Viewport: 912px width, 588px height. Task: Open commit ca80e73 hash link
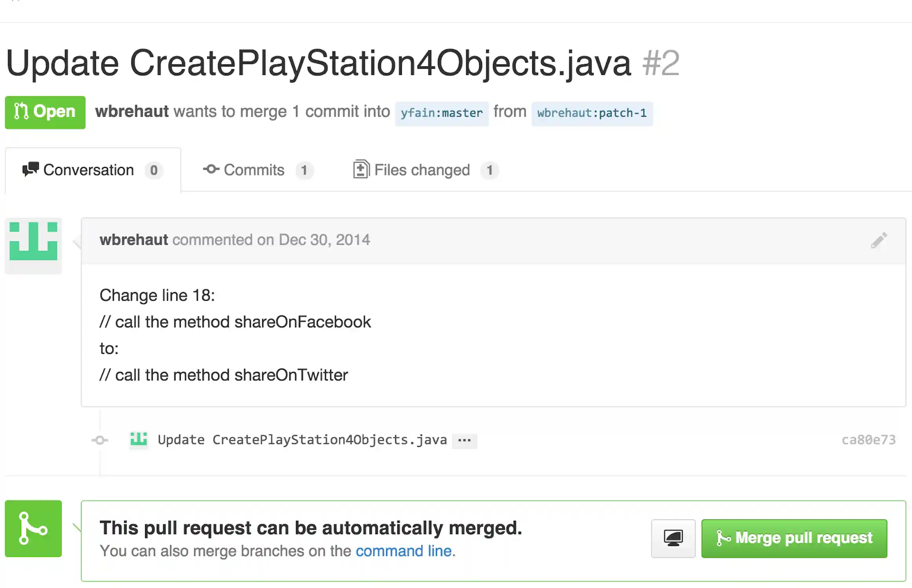(x=868, y=440)
